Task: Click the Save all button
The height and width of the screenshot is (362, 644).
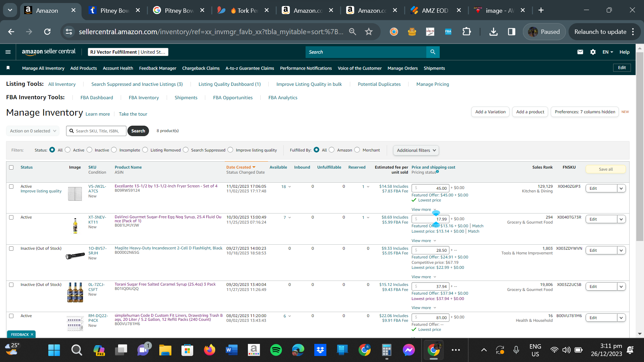Action: [606, 169]
